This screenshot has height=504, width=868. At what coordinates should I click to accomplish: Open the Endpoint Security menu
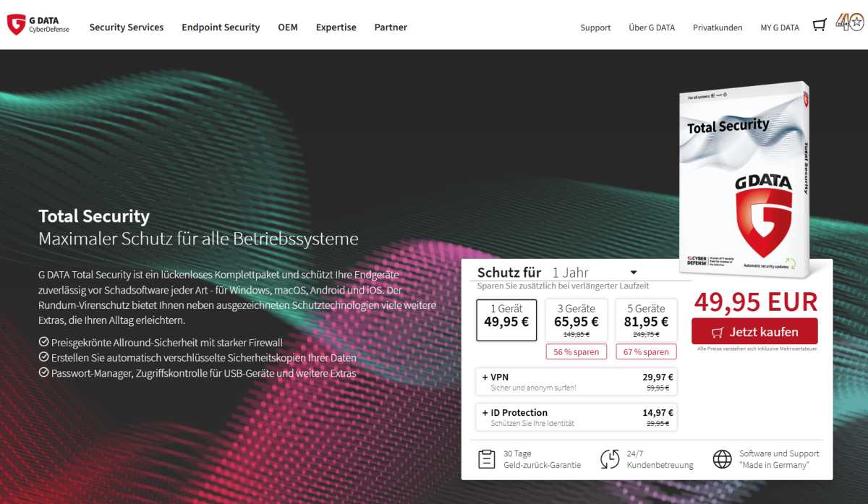click(x=221, y=27)
